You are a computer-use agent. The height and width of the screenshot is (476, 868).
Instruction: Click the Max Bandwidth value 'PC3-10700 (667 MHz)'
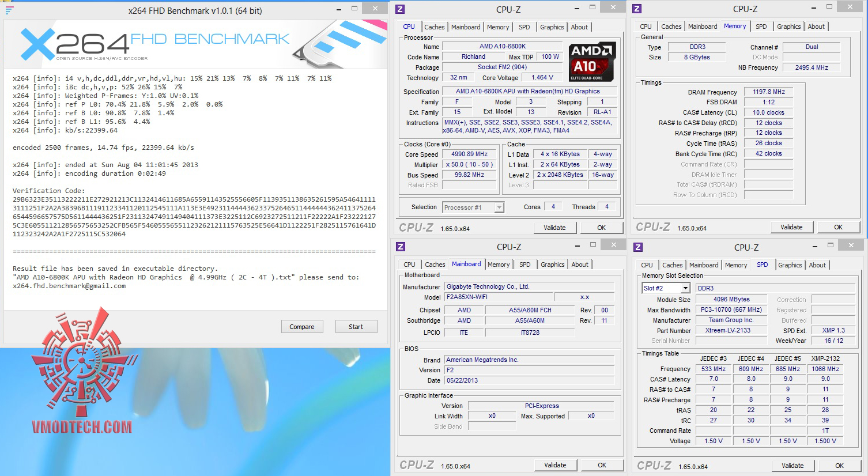coord(731,310)
